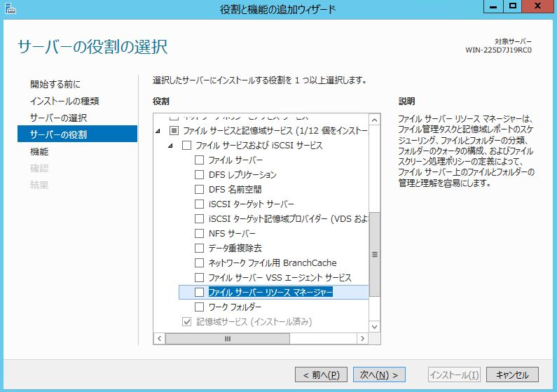Toggle the DFS 名前空間 checkbox
The image size is (557, 392).
tap(200, 190)
